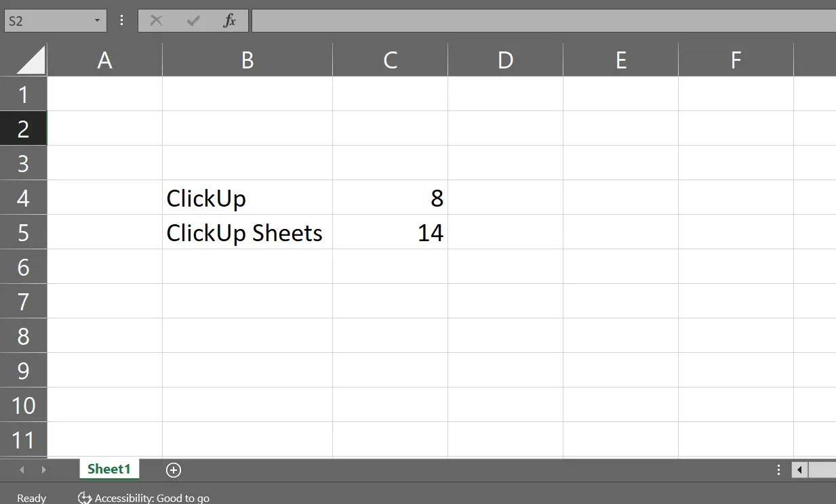Click Accessibility: Good to go status text
Image resolution: width=836 pixels, height=504 pixels.
point(152,498)
